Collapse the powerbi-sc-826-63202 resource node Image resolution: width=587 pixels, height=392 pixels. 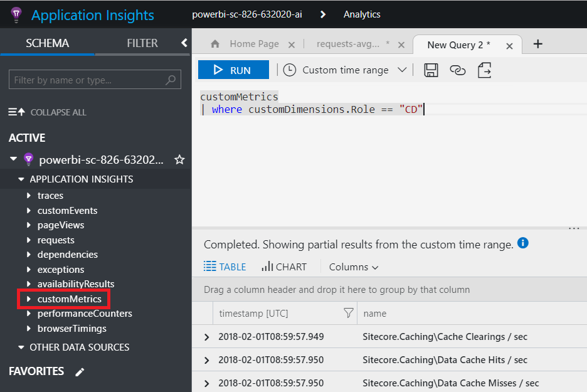coord(13,159)
